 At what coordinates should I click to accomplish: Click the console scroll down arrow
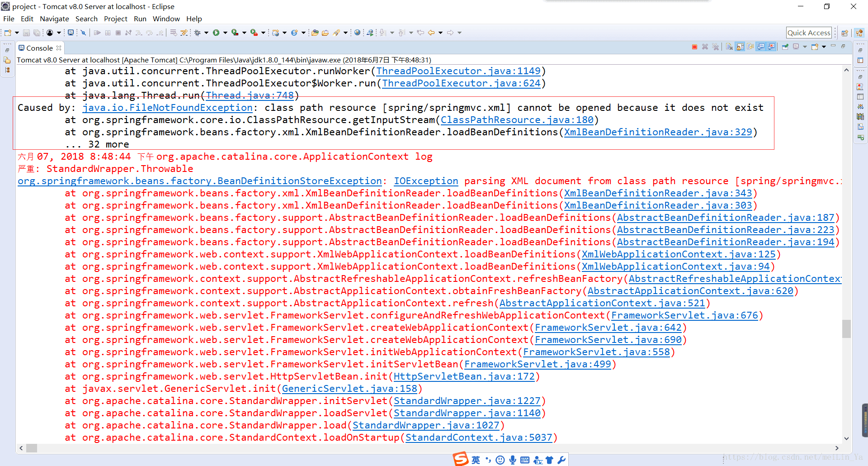[846, 438]
